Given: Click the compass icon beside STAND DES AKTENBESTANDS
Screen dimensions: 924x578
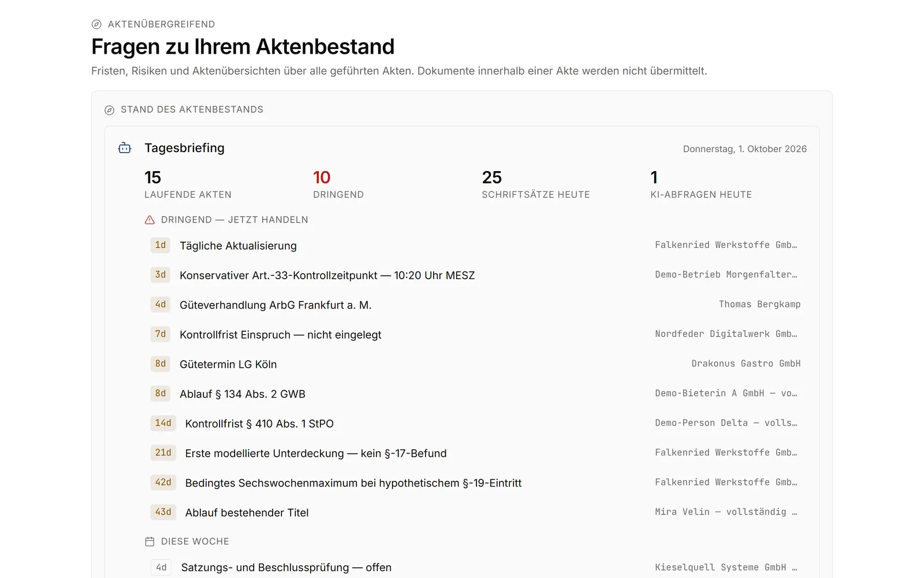Looking at the screenshot, I should point(109,110).
